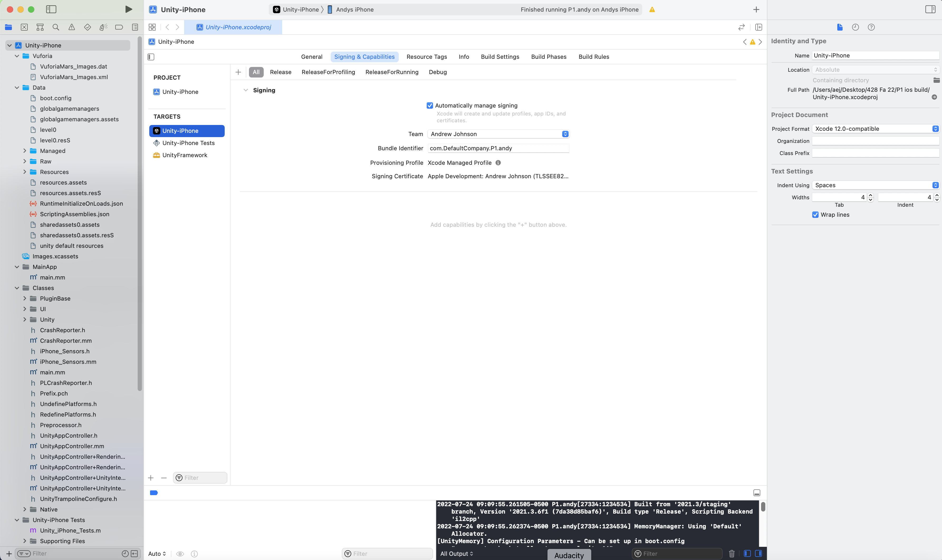Run the build with the play button

128,9
